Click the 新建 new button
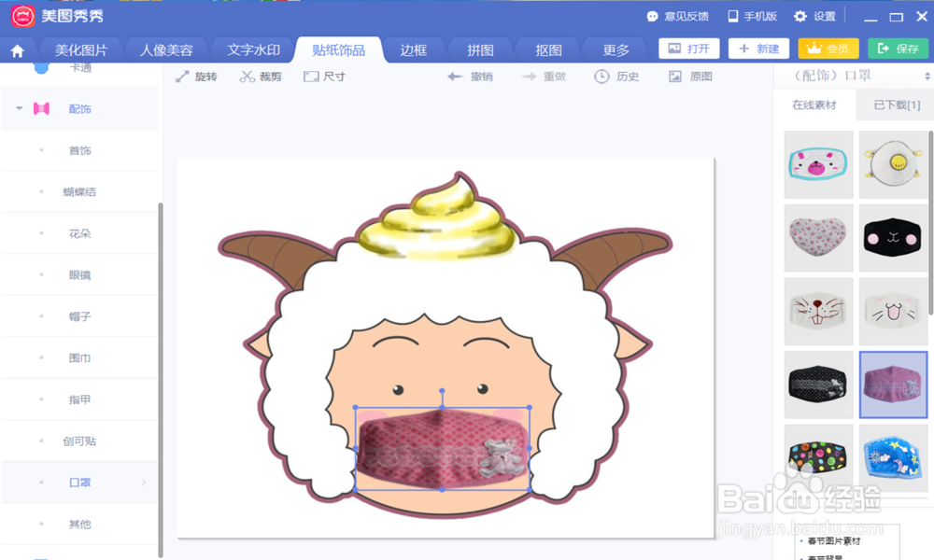Screen dimensions: 934x560 pyautogui.click(x=758, y=49)
